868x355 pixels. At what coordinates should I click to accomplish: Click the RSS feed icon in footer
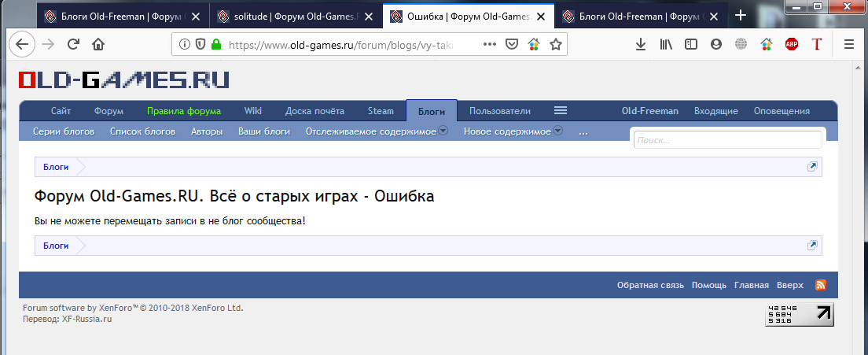click(821, 285)
